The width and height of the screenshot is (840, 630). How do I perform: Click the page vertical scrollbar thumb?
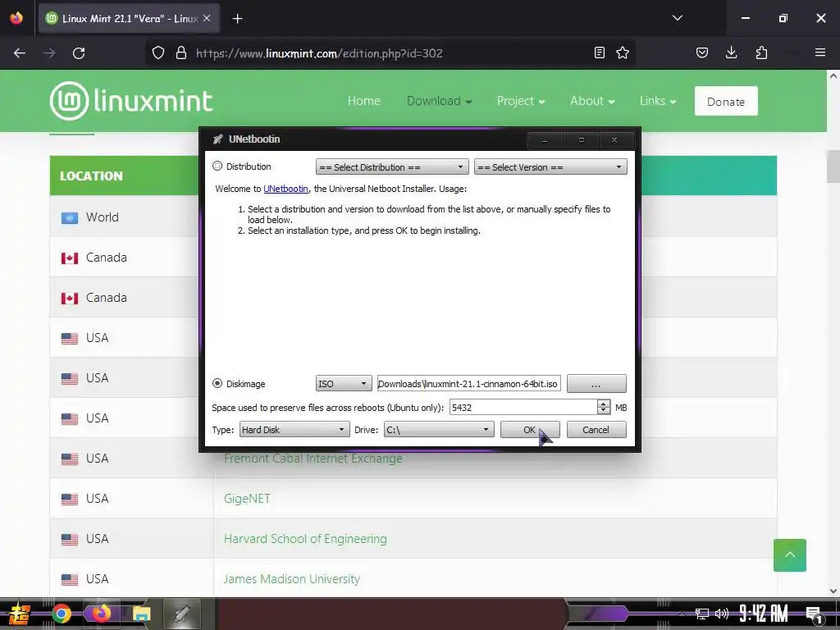pos(833,166)
